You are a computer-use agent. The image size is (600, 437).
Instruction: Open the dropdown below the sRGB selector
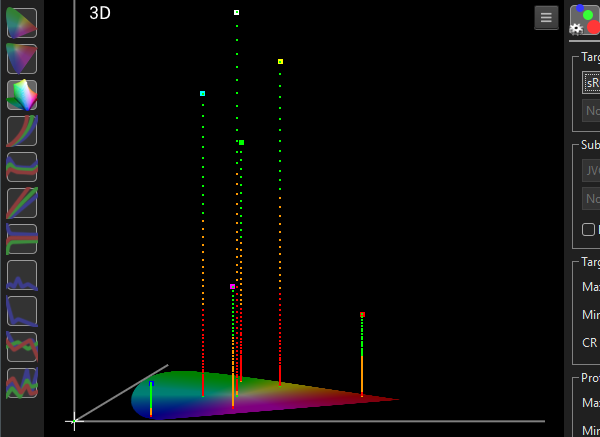tap(590, 111)
